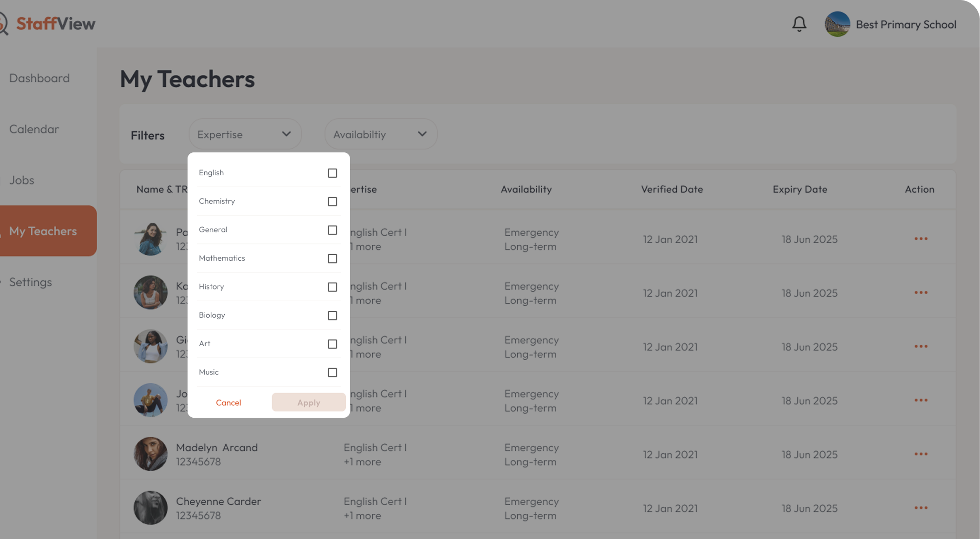The image size is (980, 539).
Task: Open action dots for Cheyenne Carder
Action: coord(921,508)
